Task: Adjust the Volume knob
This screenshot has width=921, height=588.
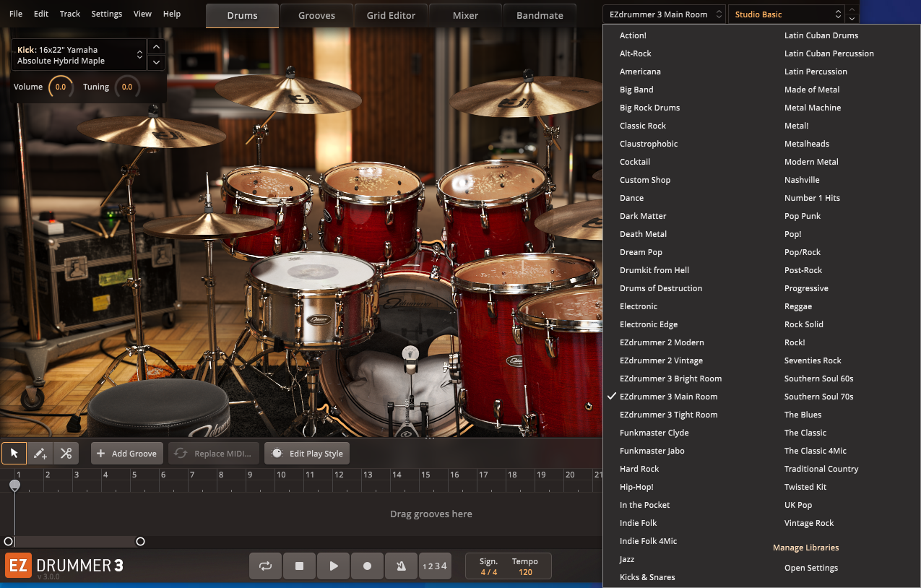Action: (x=61, y=87)
